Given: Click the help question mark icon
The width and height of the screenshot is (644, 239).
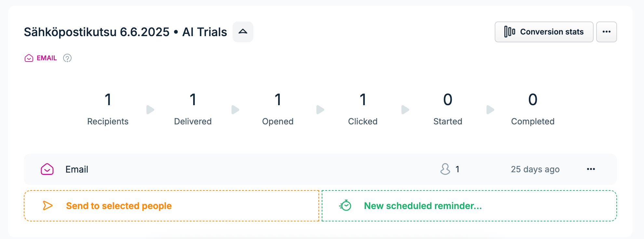Looking at the screenshot, I should coord(67,58).
